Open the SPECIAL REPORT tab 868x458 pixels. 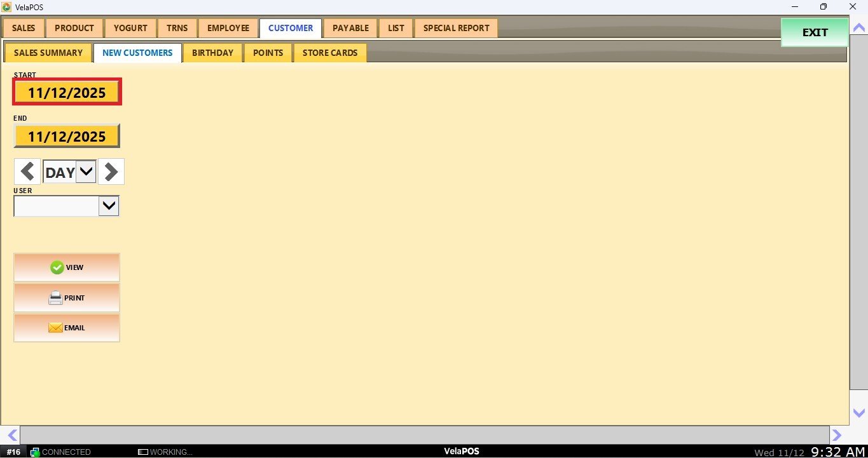point(456,28)
